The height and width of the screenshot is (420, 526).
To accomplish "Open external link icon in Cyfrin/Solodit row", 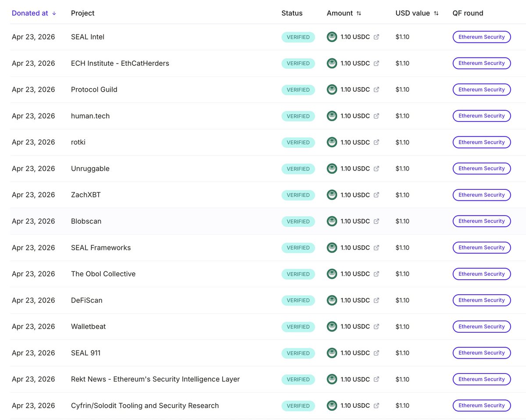I will point(376,405).
